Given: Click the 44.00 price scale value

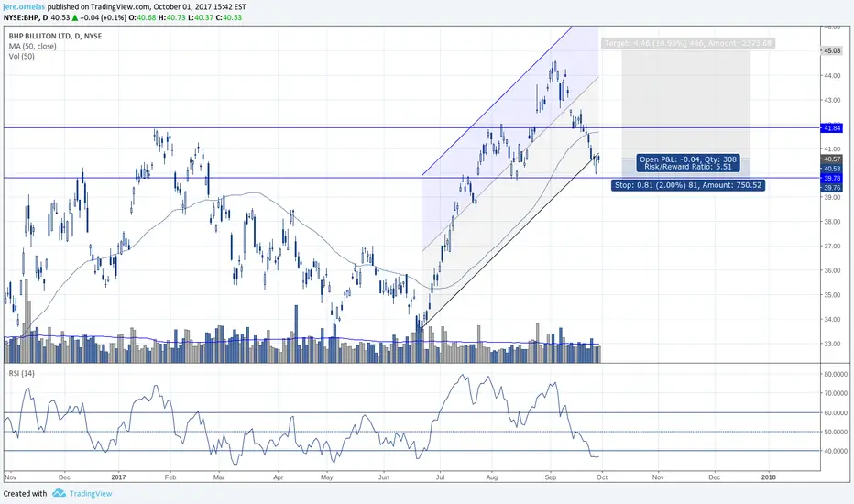Looking at the screenshot, I should (832, 76).
